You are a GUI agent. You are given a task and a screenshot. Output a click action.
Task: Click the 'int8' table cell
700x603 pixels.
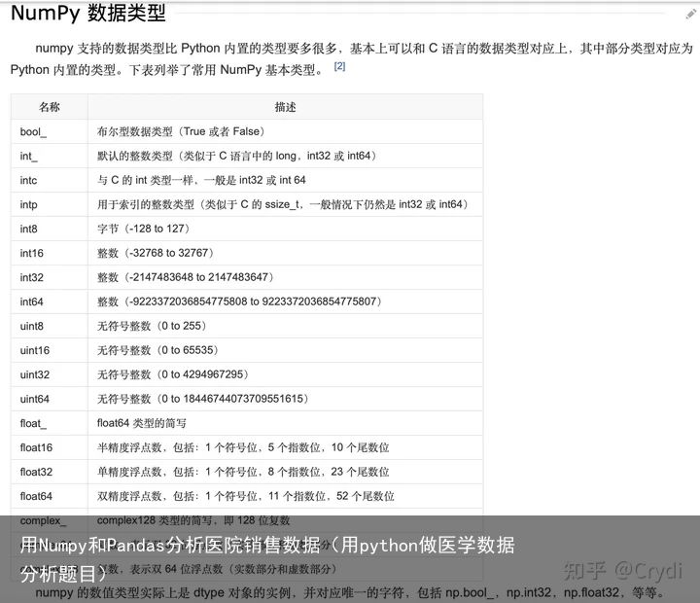[50, 230]
